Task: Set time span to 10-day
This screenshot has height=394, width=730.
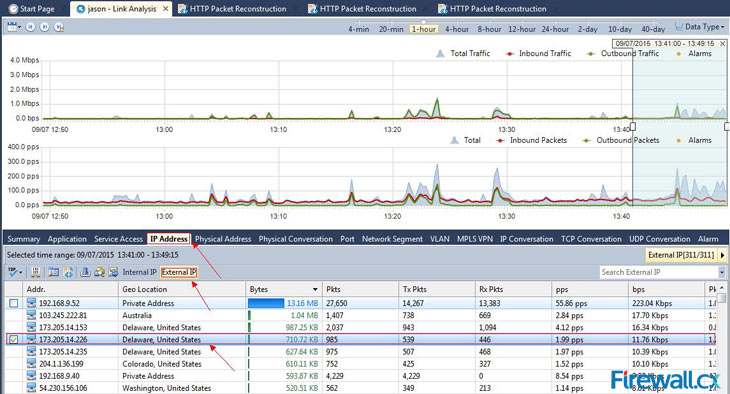Action: coord(620,29)
